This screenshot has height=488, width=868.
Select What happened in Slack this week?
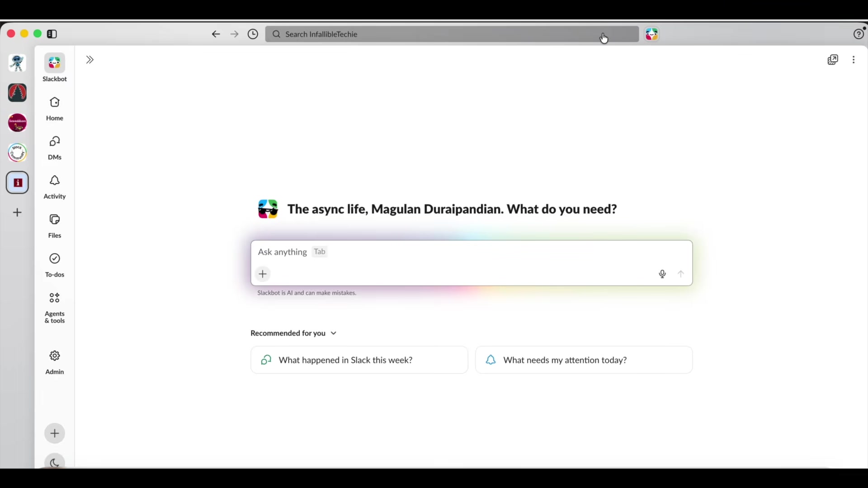tap(359, 360)
